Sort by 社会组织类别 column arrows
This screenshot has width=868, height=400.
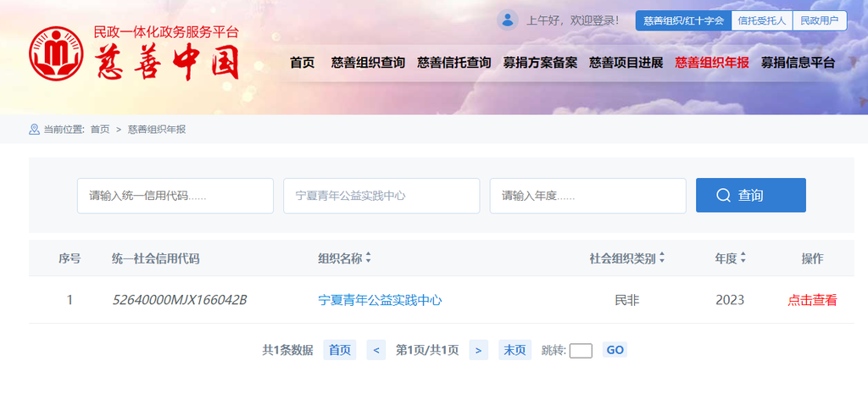coord(661,258)
